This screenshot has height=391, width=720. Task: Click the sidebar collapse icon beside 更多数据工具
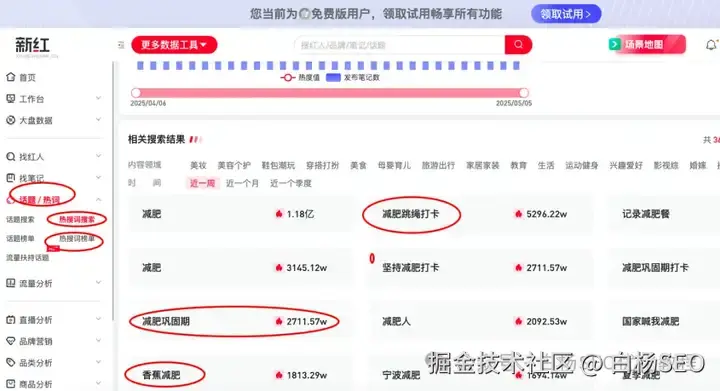click(x=121, y=45)
